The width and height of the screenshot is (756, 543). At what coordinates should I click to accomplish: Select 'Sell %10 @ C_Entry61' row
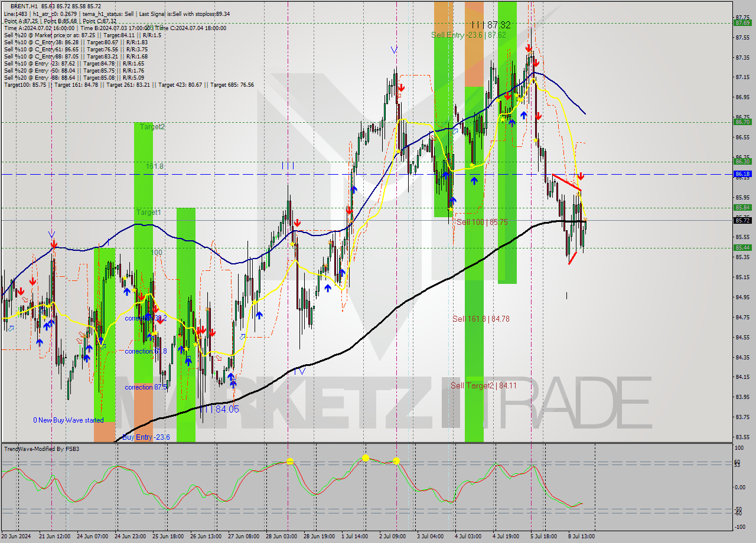point(76,49)
